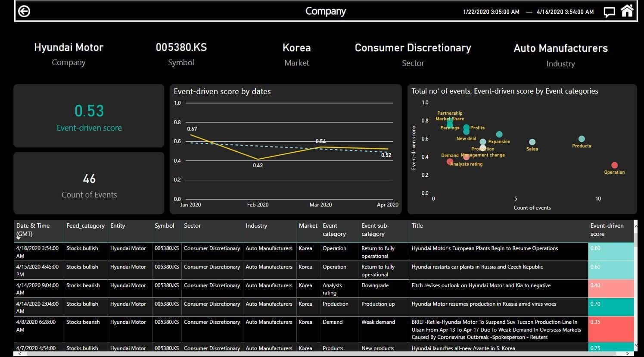Return to the Home page icon
This screenshot has width=644, height=357.
627,10
